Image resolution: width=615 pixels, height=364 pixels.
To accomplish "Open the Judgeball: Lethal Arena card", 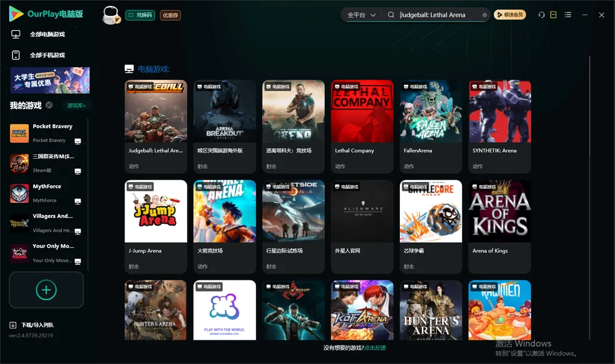I will click(x=156, y=127).
